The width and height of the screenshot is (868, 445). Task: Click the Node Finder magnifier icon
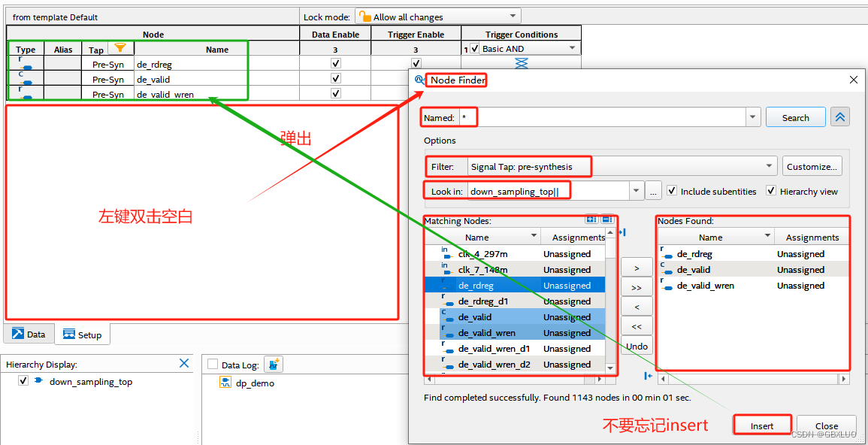click(419, 80)
